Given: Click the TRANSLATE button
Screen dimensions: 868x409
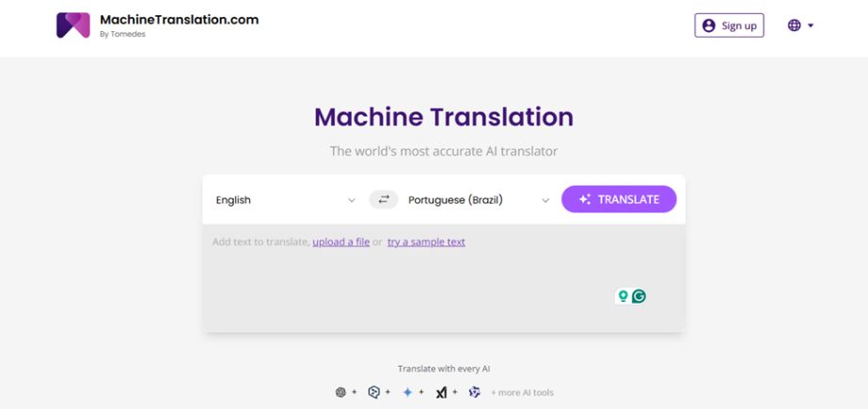Looking at the screenshot, I should click(619, 199).
